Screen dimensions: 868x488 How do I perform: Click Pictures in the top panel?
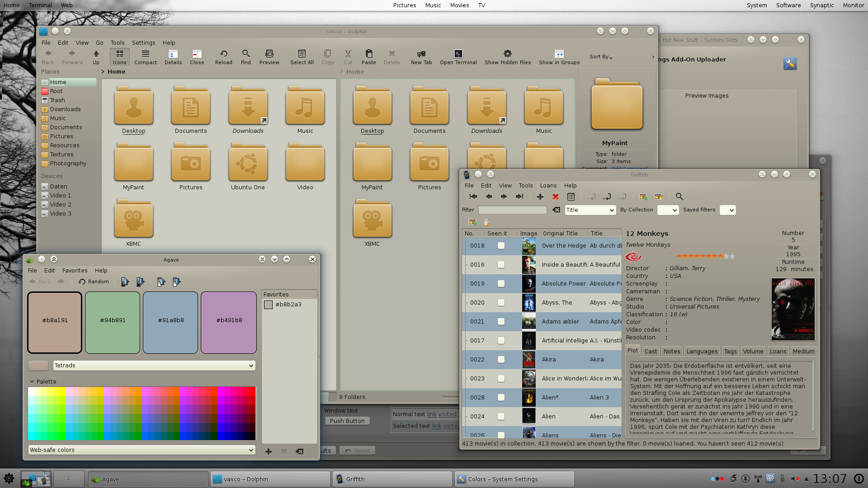[404, 5]
